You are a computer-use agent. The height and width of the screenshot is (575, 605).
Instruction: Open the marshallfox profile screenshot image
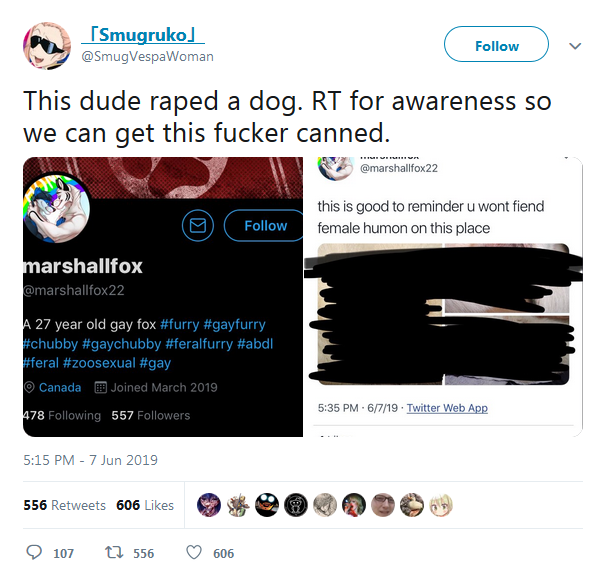tap(163, 297)
